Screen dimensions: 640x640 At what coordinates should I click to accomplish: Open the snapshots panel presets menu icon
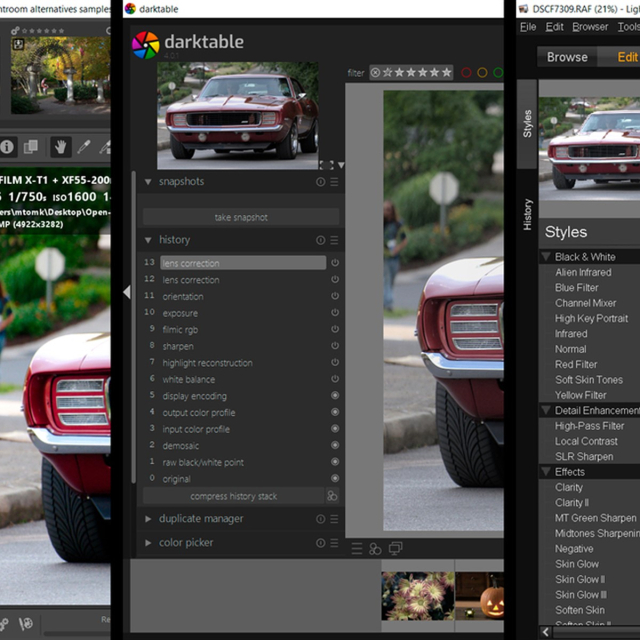(334, 182)
